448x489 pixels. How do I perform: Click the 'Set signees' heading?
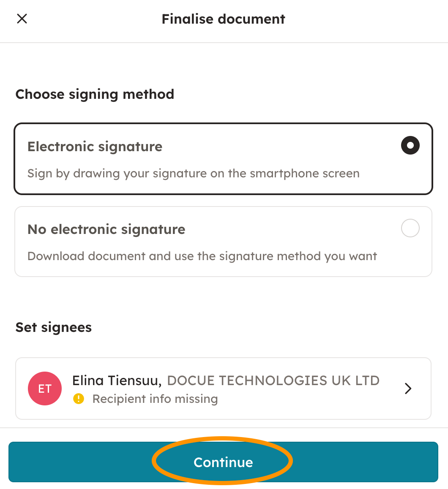click(x=54, y=327)
